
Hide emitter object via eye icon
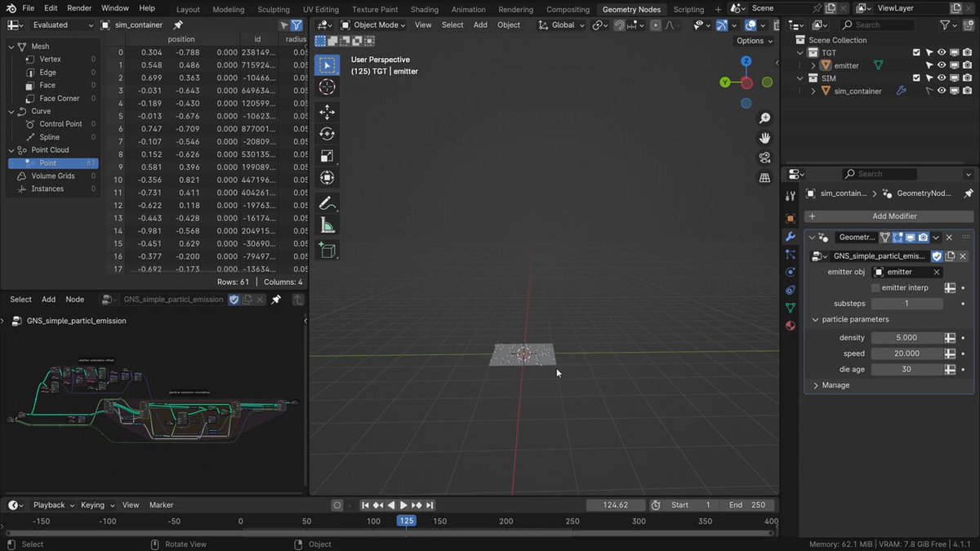point(942,65)
